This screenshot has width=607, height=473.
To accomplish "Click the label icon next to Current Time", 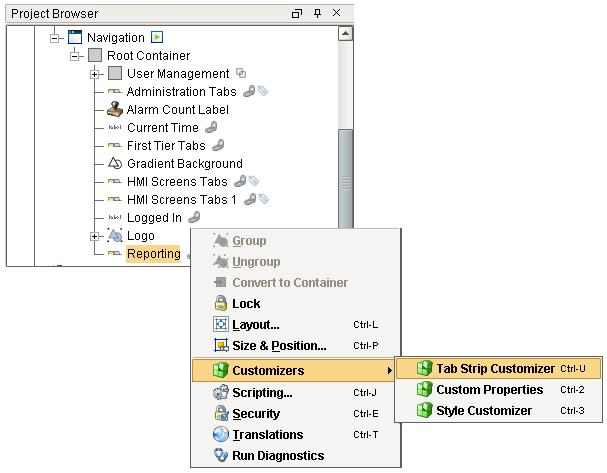I will click(x=115, y=127).
